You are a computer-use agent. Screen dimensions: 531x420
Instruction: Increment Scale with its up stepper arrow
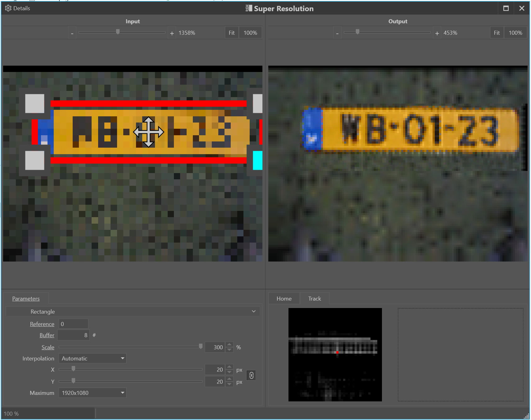tap(229, 344)
